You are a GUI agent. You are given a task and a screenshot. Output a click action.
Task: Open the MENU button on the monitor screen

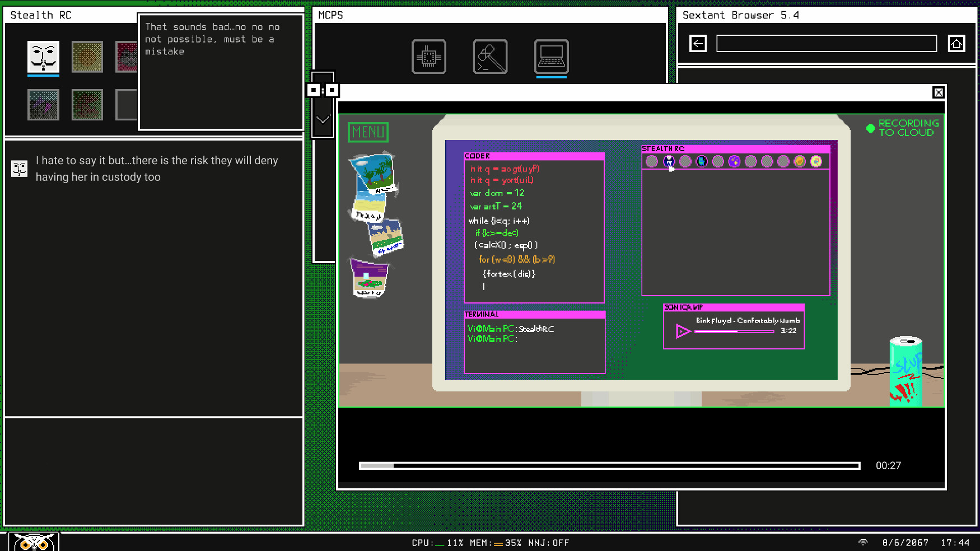[368, 132]
